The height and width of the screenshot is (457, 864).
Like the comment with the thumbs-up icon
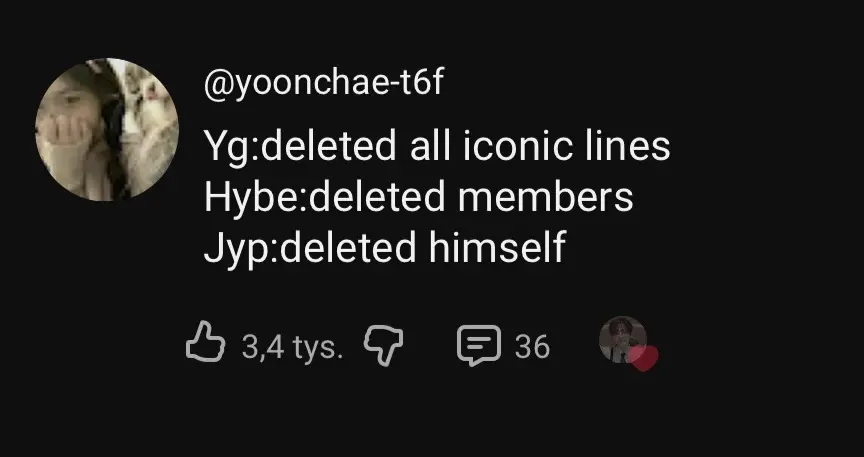(x=206, y=345)
